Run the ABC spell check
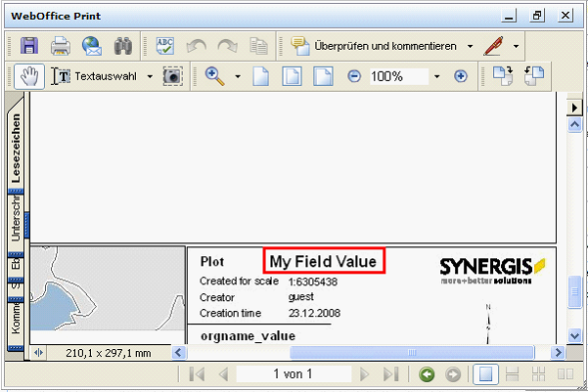This screenshot has width=588, height=392. click(165, 46)
